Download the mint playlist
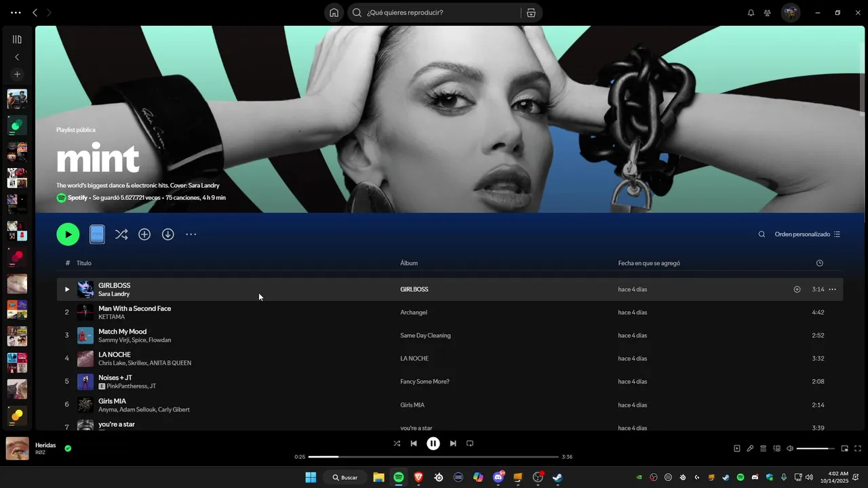This screenshot has width=868, height=488. pos(167,235)
